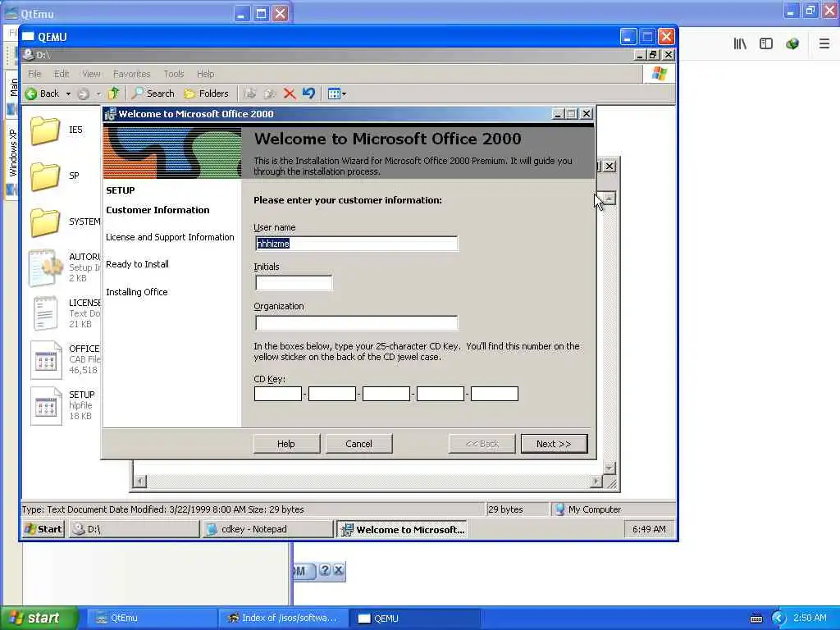The width and height of the screenshot is (840, 630).
Task: Click the scroll down arrow in background window
Action: tap(609, 468)
